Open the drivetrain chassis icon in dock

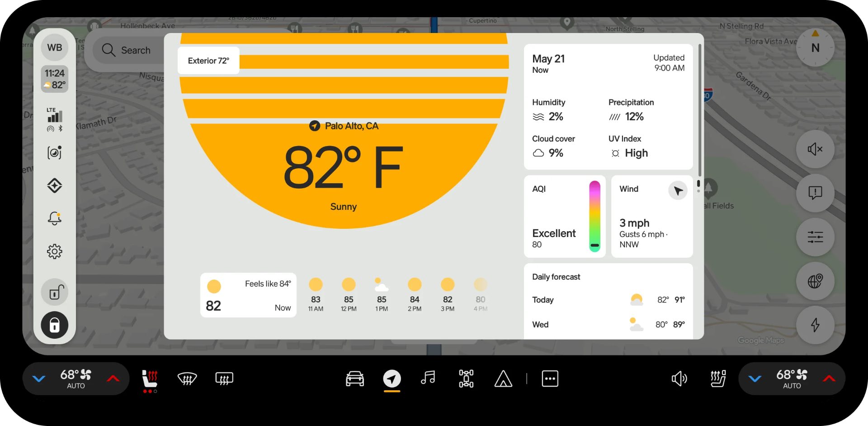466,379
